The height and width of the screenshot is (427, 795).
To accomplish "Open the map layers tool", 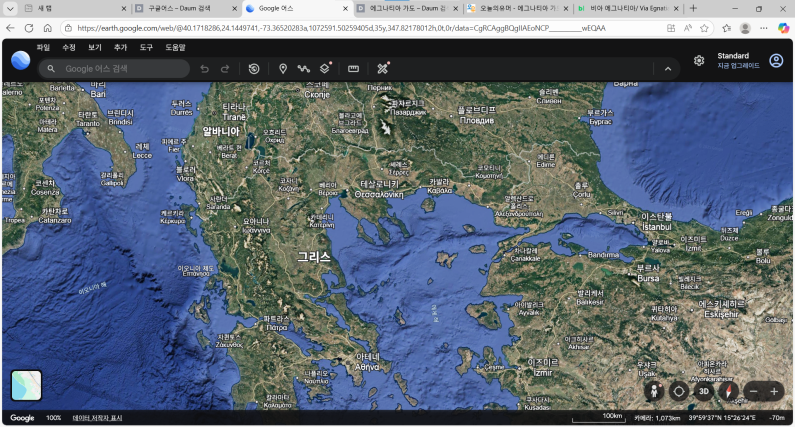I will tap(325, 68).
